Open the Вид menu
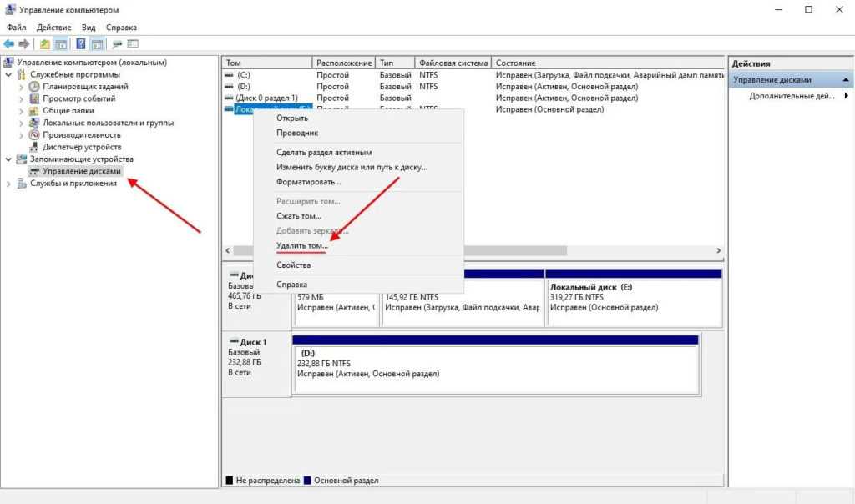The width and height of the screenshot is (855, 504). pyautogui.click(x=89, y=28)
